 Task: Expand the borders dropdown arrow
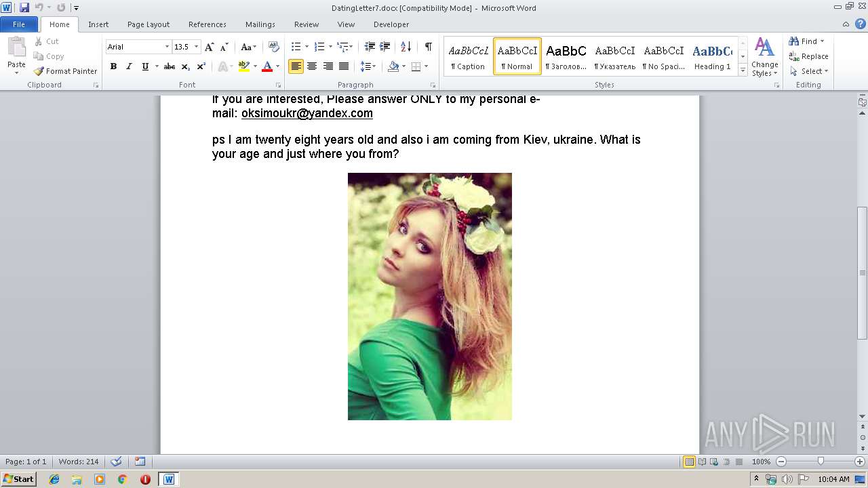point(425,66)
